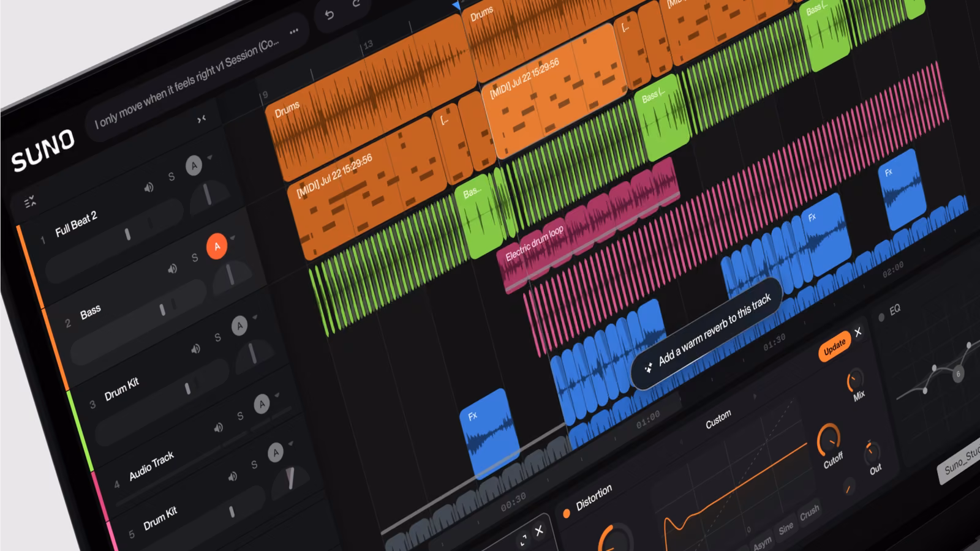
Task: Click the pan knob on Full Beat 2
Action: click(208, 195)
